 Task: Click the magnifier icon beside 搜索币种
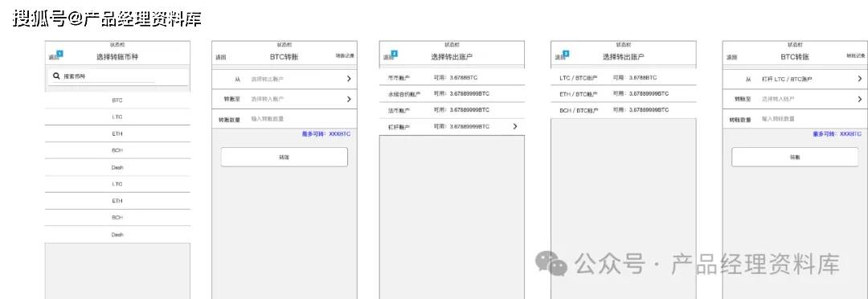point(56,76)
